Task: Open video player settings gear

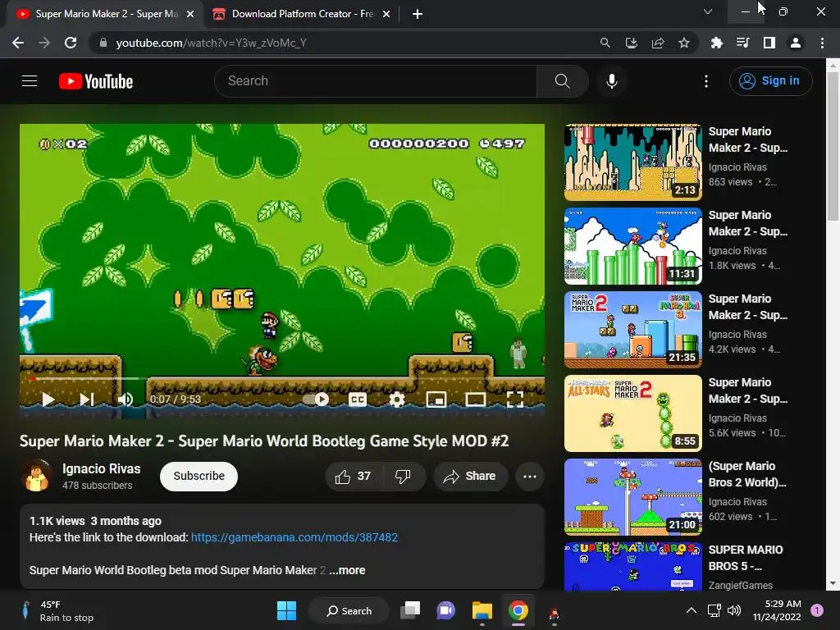Action: pos(397,399)
